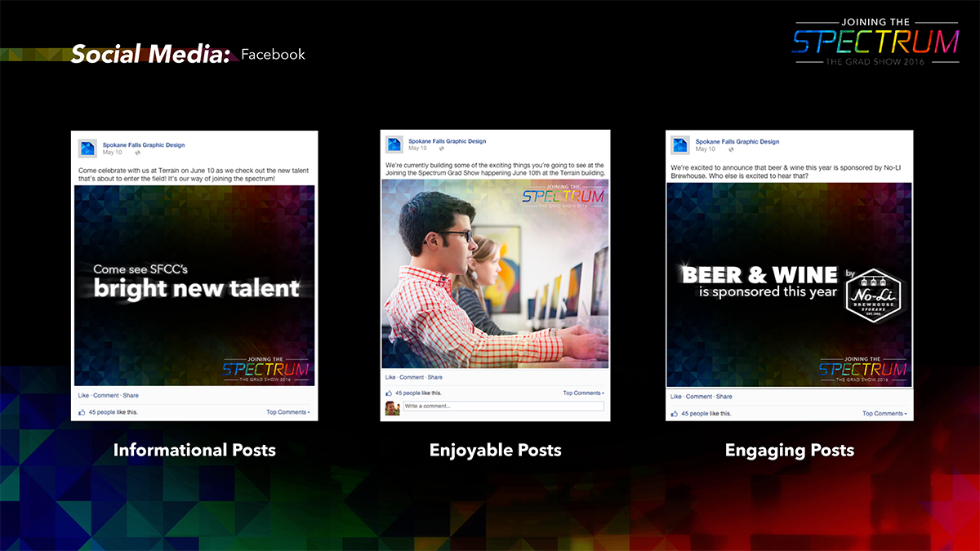Open Top Comments dropdown on the Informational post
Viewport: 980px width, 551px height.
288,412
